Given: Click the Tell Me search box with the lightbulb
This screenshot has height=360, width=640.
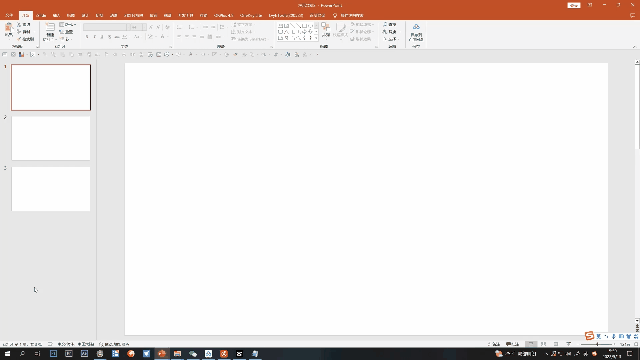Looking at the screenshot, I should pyautogui.click(x=349, y=16).
